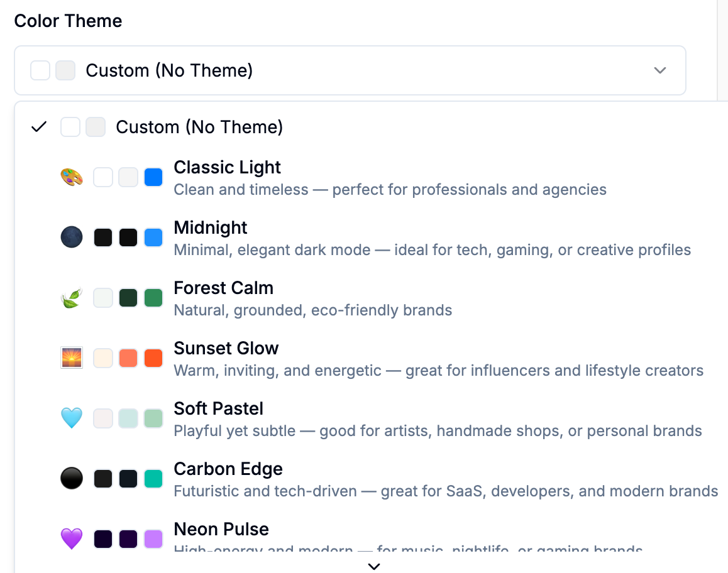Select the Midnight theme option
The width and height of the screenshot is (728, 573).
click(211, 227)
